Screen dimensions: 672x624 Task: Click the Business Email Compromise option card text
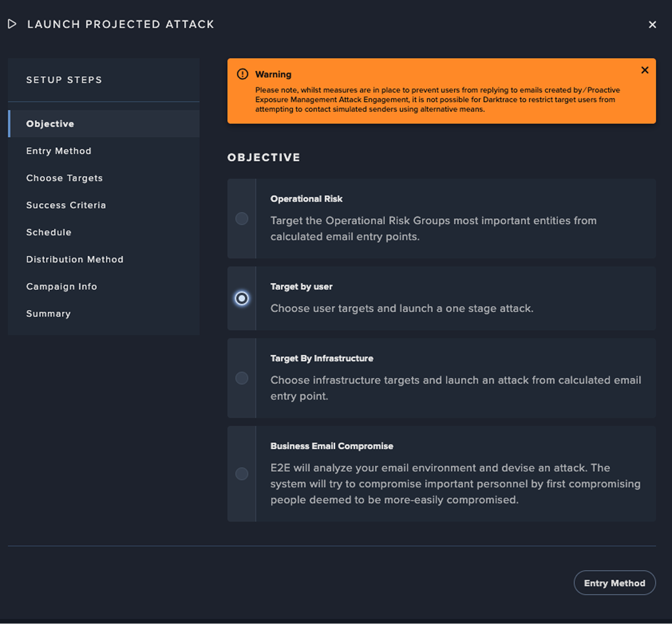[455, 484]
